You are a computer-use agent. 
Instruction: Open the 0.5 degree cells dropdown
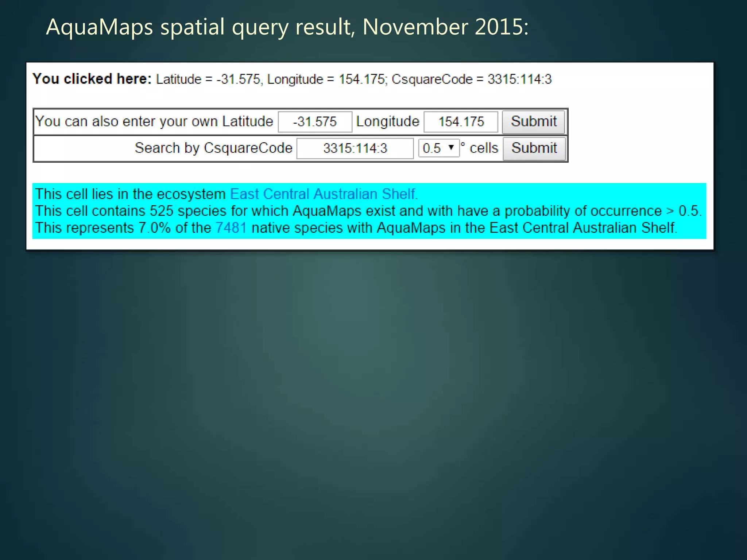[x=439, y=148]
